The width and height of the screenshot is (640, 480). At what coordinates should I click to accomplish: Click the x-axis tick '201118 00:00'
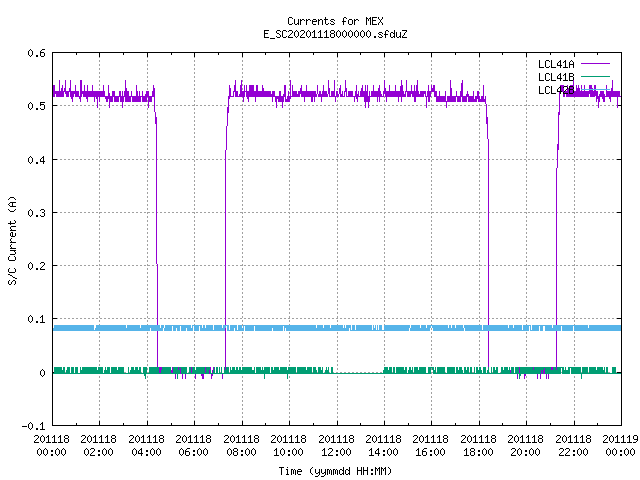[x=51, y=446]
